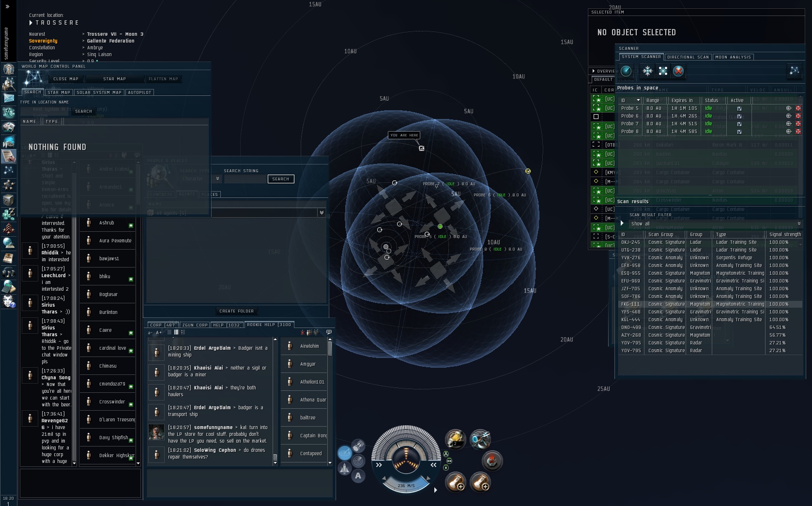Screen dimensions: 812x506
Task: Expand the Trossere current location triangle
Action: (x=31, y=23)
